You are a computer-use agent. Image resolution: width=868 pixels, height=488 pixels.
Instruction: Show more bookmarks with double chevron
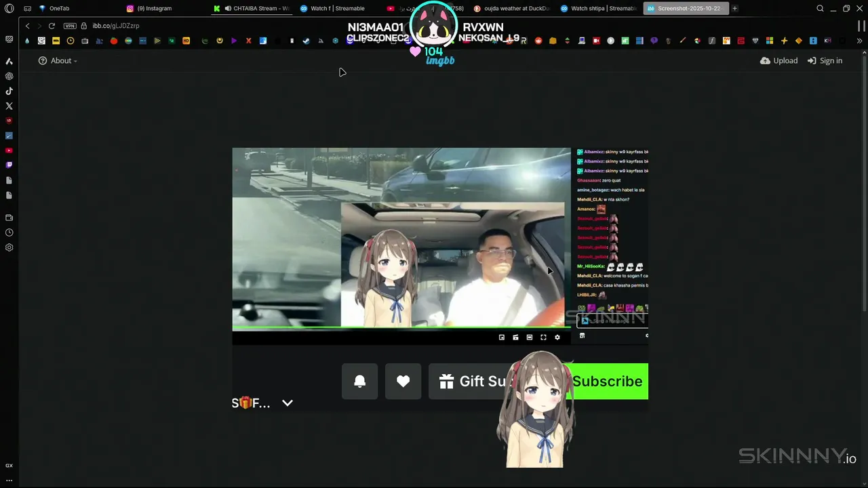(x=860, y=41)
